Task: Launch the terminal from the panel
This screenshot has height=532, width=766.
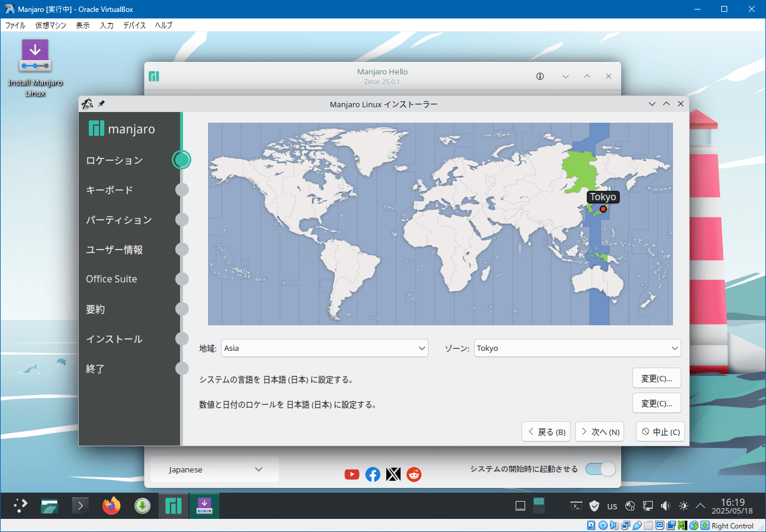Action: 80,506
